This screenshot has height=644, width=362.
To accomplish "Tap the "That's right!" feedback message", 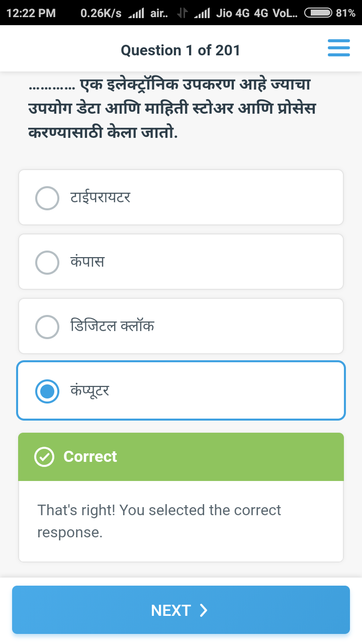I will (159, 521).
